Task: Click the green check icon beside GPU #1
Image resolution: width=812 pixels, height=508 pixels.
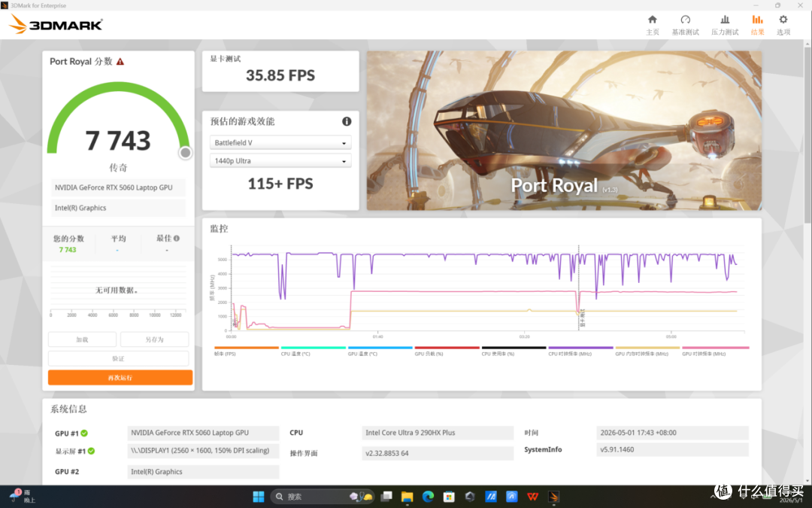Action: click(x=84, y=433)
